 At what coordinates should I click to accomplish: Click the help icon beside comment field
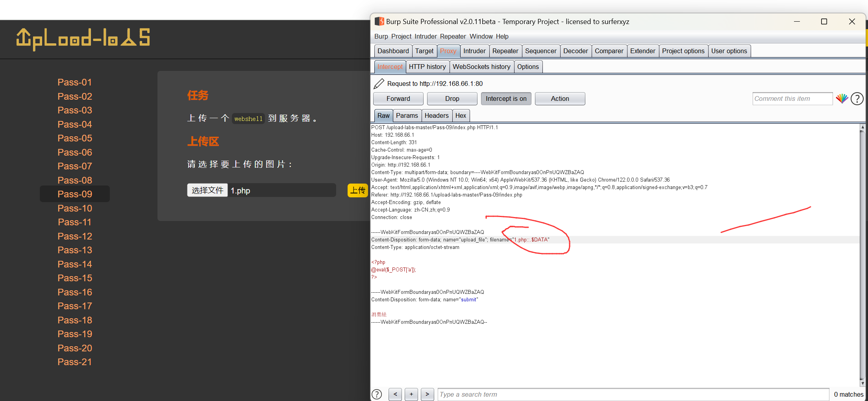(x=857, y=98)
